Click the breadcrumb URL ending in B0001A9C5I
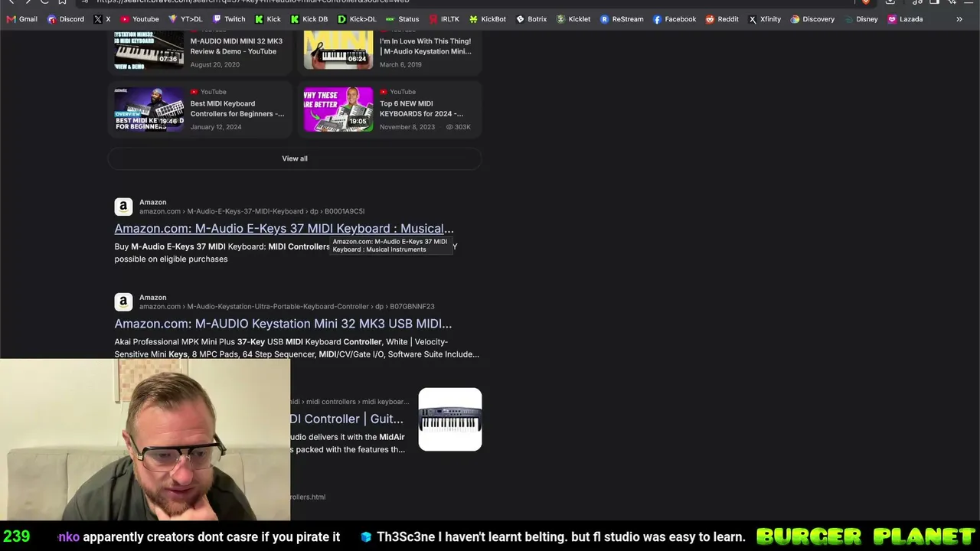Screen dimensions: 980x551 point(252,211)
